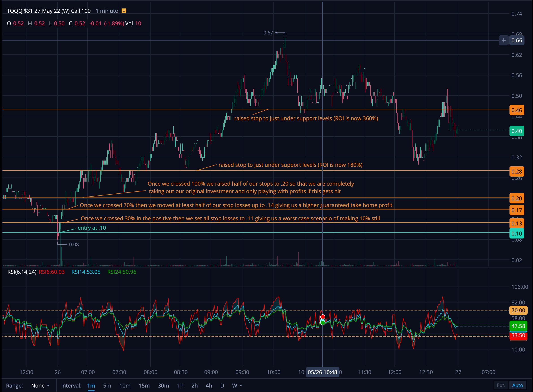Click the plus icon next to the 0.66 price
Screen dimensions: 533x392
point(504,40)
